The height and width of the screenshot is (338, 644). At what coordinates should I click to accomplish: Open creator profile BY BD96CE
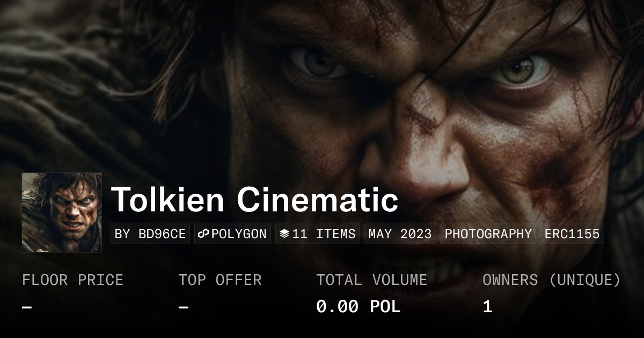[x=150, y=234]
